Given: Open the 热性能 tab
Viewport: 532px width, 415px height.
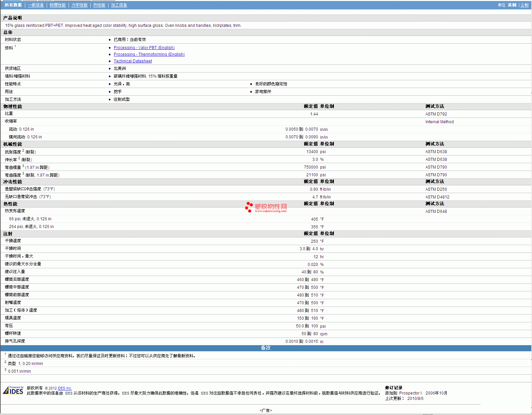Looking at the screenshot, I should tap(99, 5).
